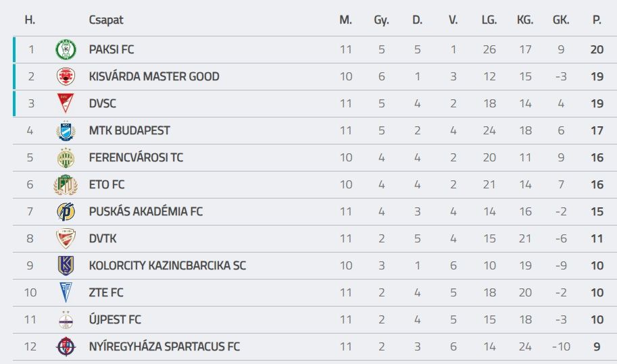Click the P. points column header

(x=597, y=20)
